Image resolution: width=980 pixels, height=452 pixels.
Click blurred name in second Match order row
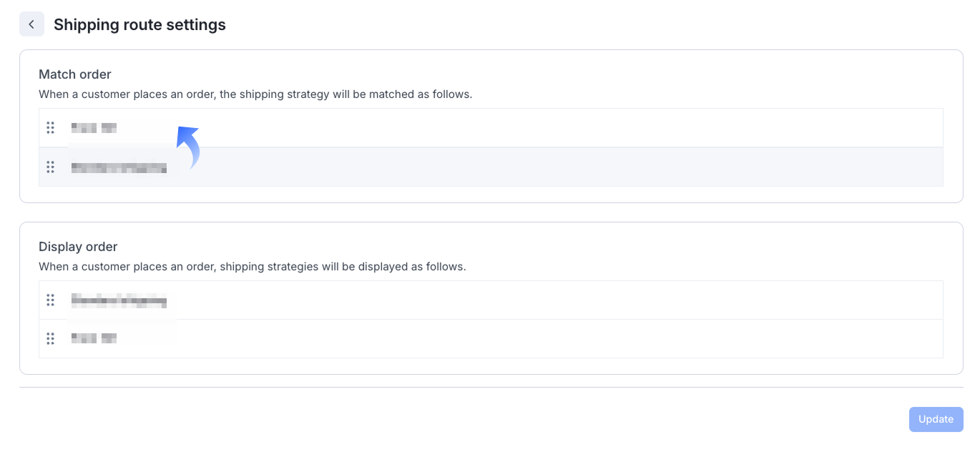point(119,168)
